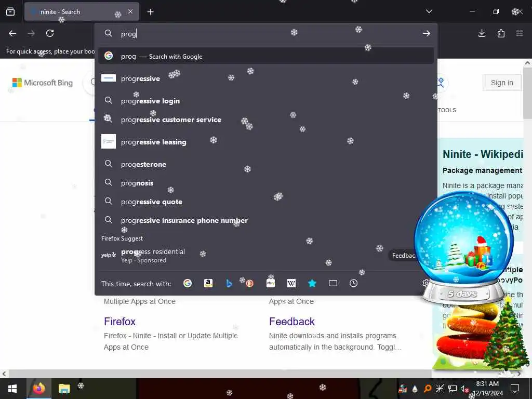Switch to the 'ninite - Search' tab
The width and height of the screenshot is (532, 399).
(82, 12)
